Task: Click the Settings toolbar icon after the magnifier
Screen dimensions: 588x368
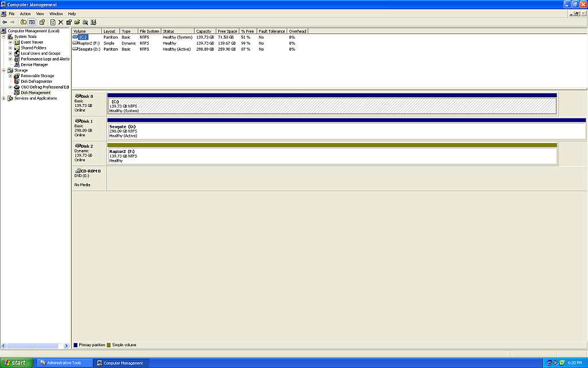Action: pos(94,22)
